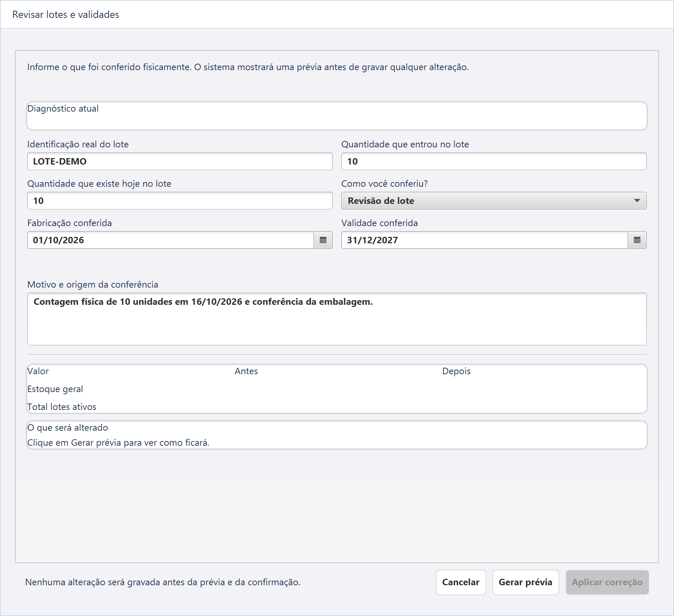Click the 'Validade conferida' label

(380, 223)
